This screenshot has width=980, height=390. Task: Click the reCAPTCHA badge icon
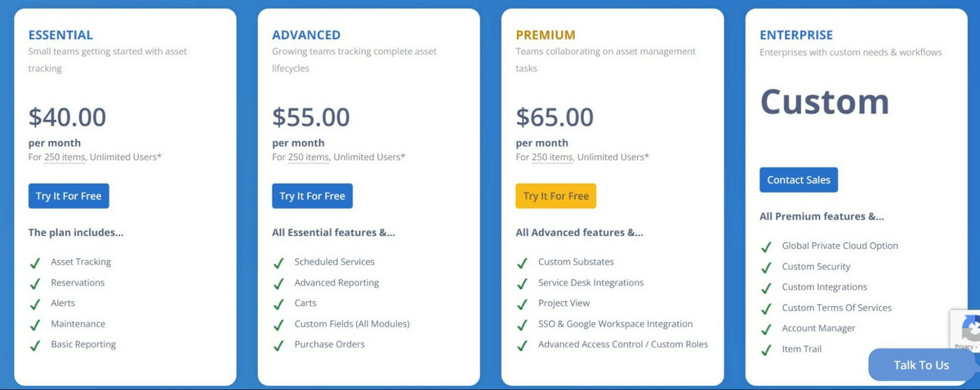[969, 329]
